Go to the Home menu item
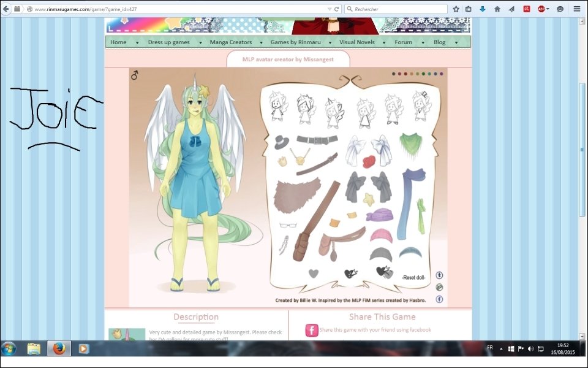Viewport: 588px width, 368px height. pos(119,42)
